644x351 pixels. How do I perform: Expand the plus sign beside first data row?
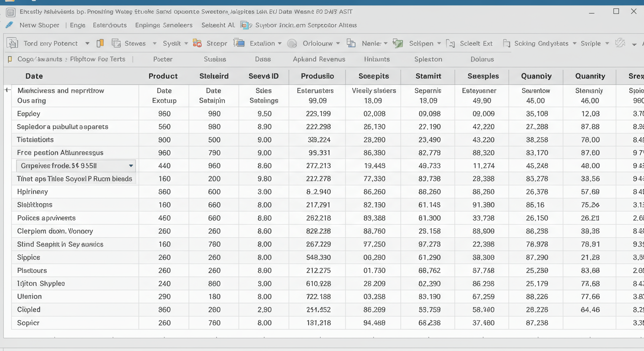click(8, 90)
